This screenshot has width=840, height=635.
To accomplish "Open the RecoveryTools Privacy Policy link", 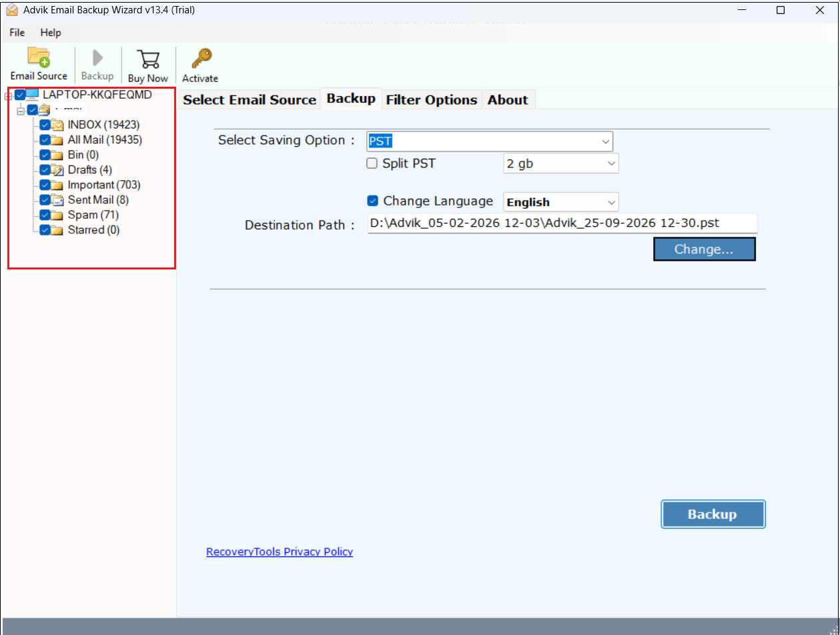I will click(280, 552).
